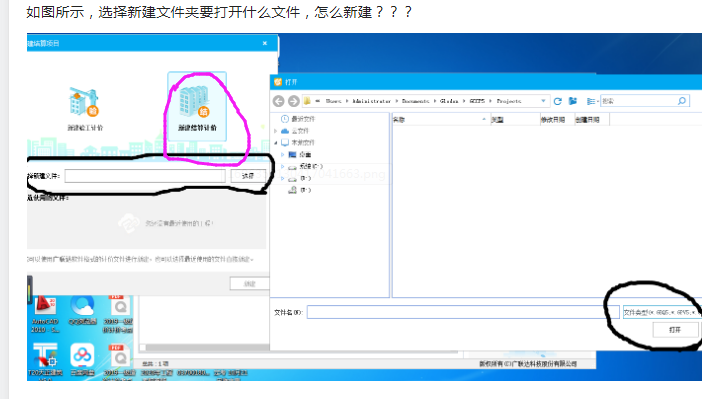Select the (D:) drive in tree
717x399 pixels.
[x=300, y=178]
